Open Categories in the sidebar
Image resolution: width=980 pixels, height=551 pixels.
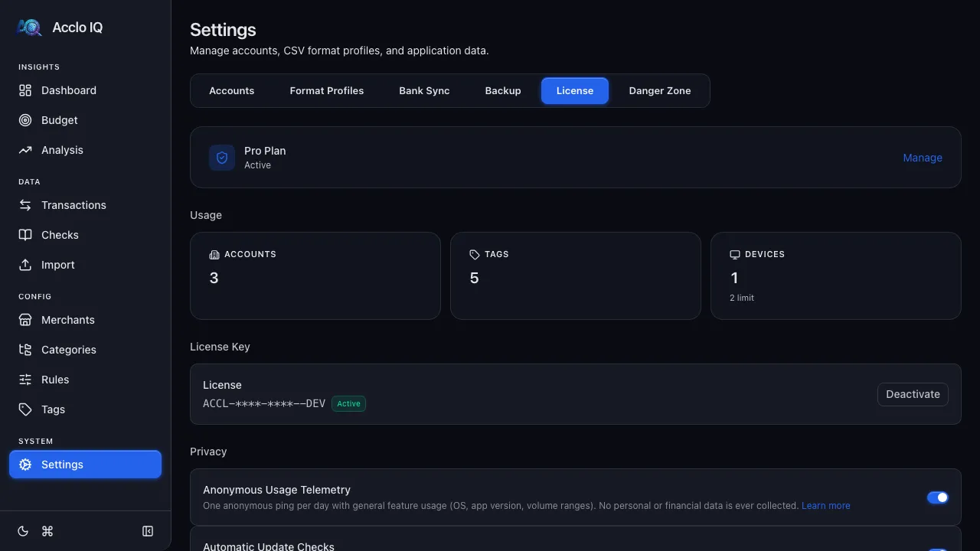[x=85, y=350]
